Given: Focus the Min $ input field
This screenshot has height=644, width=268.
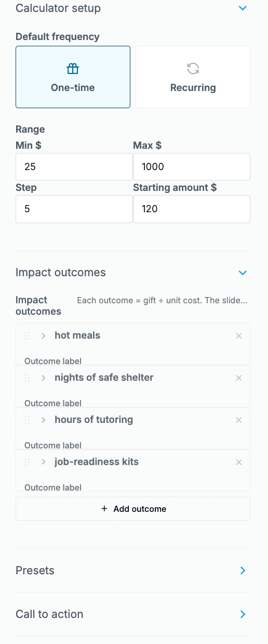Looking at the screenshot, I should click(74, 166).
